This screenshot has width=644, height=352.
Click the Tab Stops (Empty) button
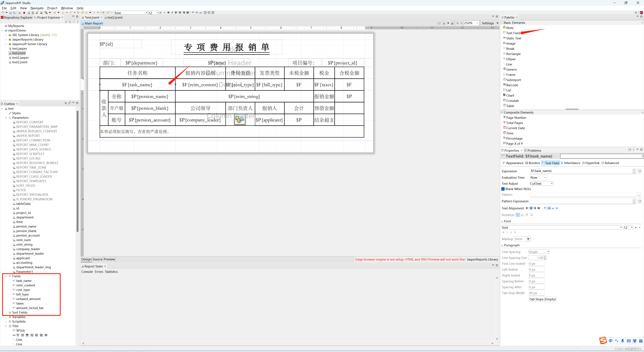pos(542,299)
